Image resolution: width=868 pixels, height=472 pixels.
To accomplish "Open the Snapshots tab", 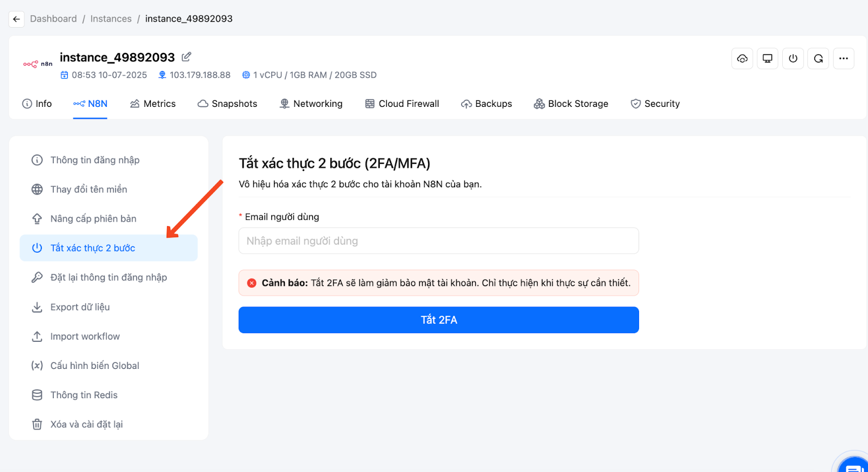I will (227, 104).
